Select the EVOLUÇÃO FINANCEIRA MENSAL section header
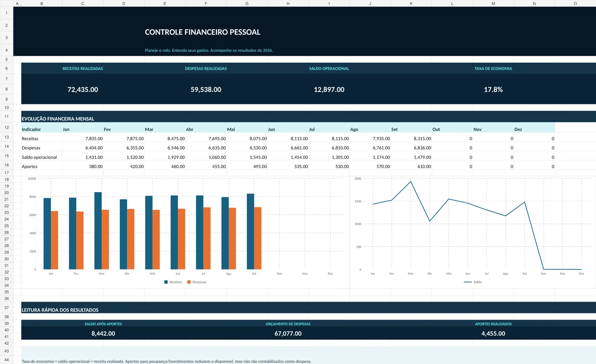Image resolution: width=596 pixels, height=364 pixels. point(58,119)
